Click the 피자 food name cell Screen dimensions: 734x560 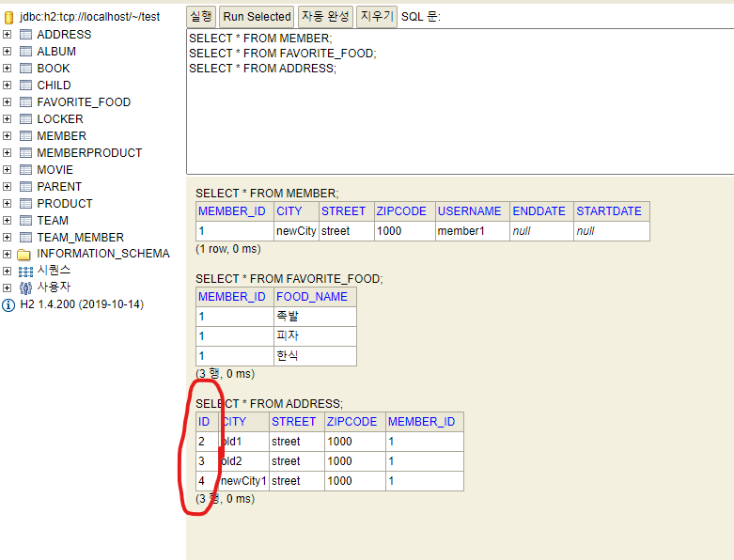tap(315, 336)
